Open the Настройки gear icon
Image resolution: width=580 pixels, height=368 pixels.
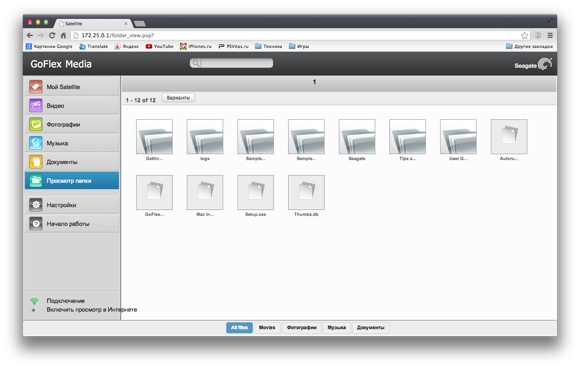coord(36,205)
